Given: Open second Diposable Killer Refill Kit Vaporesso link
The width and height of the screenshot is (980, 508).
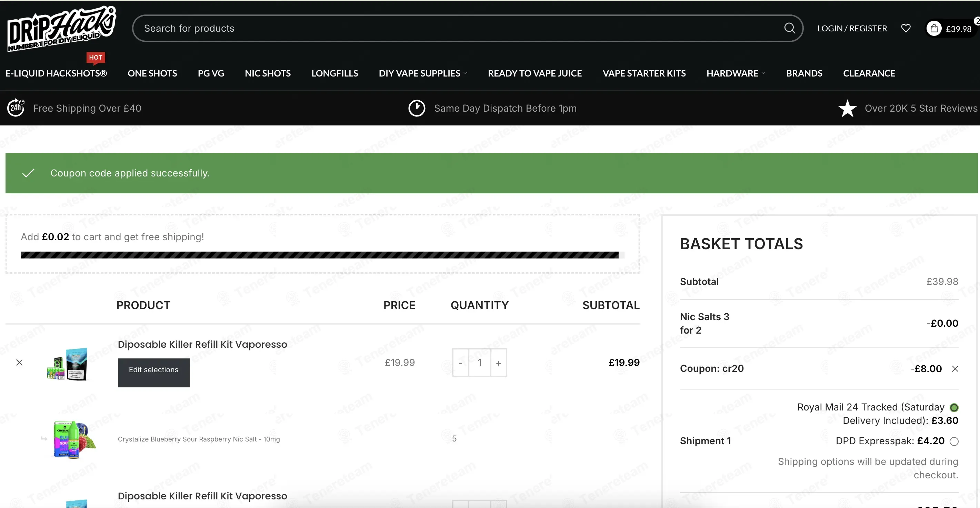Looking at the screenshot, I should (202, 496).
